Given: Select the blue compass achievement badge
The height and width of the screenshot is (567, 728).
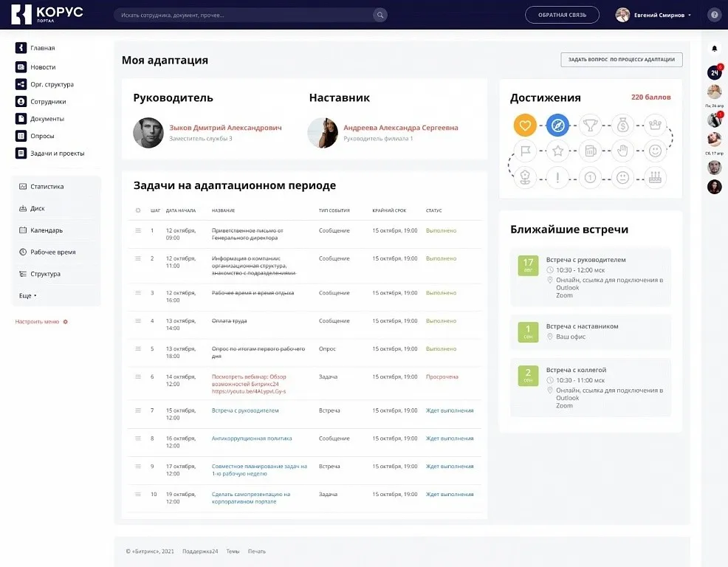Looking at the screenshot, I should pyautogui.click(x=557, y=126).
